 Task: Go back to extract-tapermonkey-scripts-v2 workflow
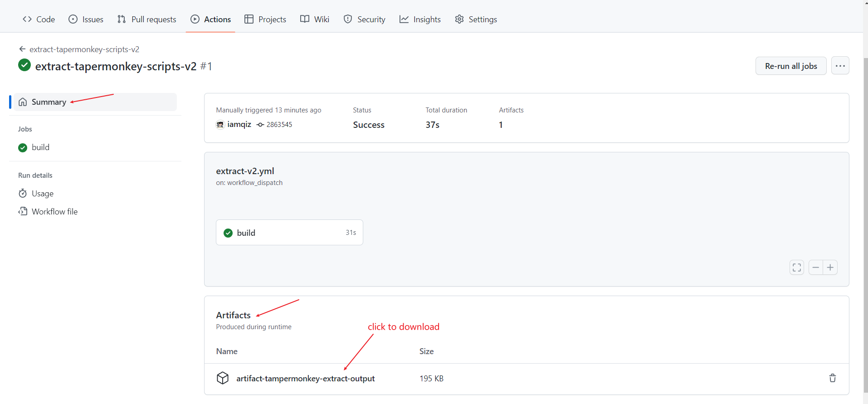pyautogui.click(x=84, y=49)
